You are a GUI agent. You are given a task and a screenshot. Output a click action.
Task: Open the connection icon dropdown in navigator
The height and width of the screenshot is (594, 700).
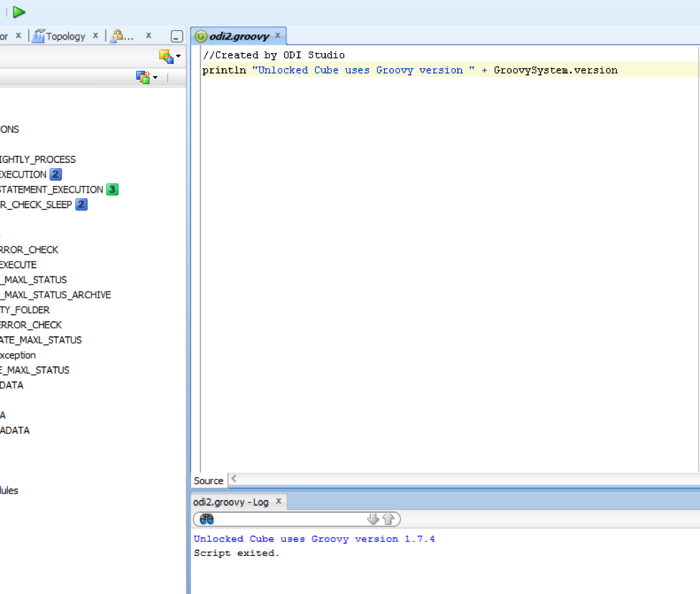169,56
